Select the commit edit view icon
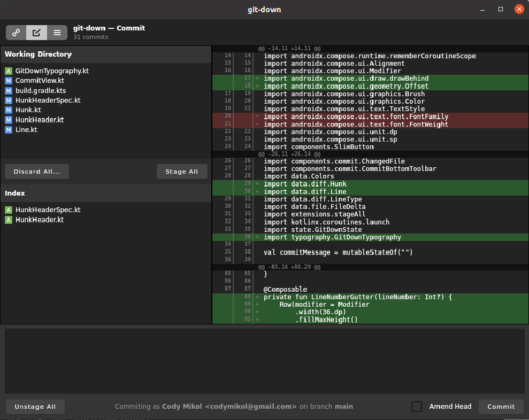The height and width of the screenshot is (420, 529). pos(36,33)
